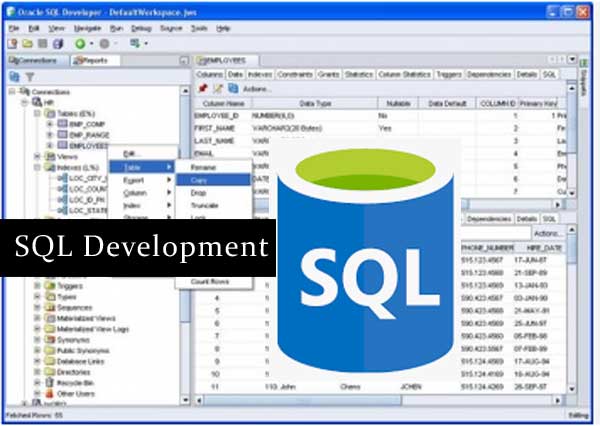The height and width of the screenshot is (426, 600).
Task: Select the Recycle Bin tree item
Action: click(75, 382)
